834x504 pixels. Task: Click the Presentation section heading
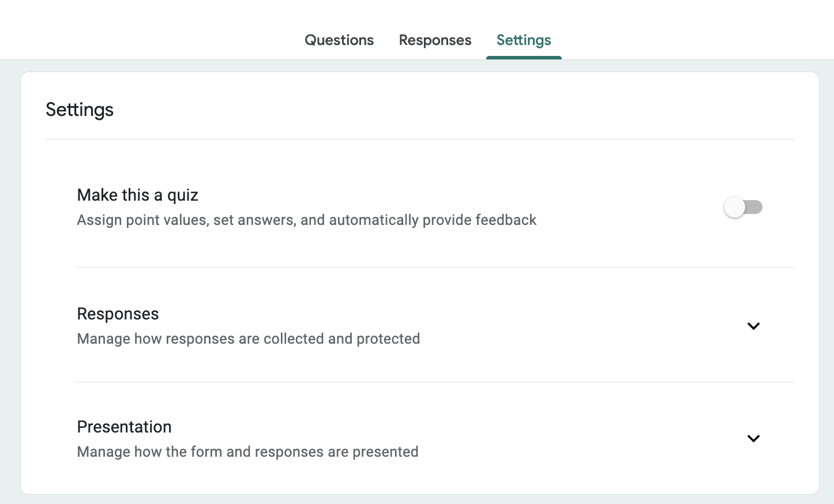click(x=124, y=427)
